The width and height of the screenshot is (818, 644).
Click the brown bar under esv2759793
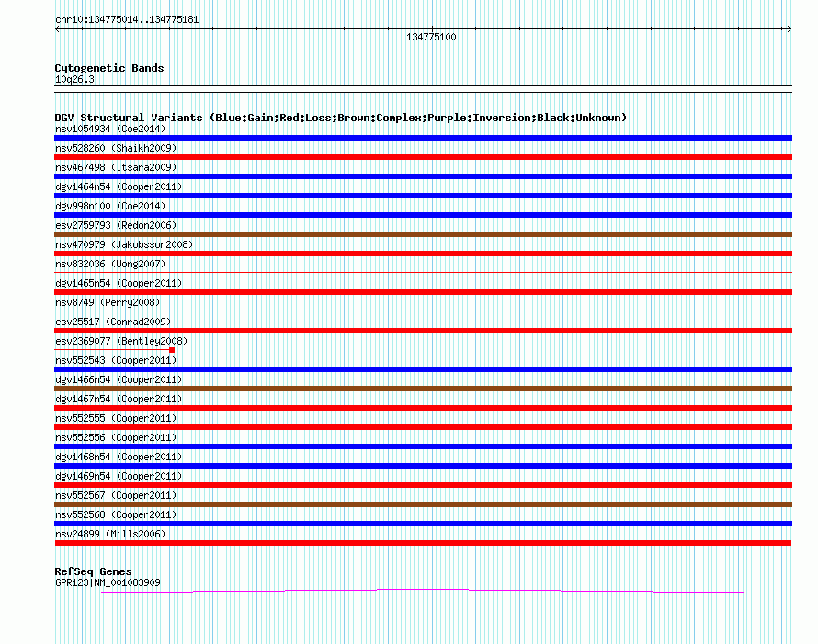pos(423,234)
